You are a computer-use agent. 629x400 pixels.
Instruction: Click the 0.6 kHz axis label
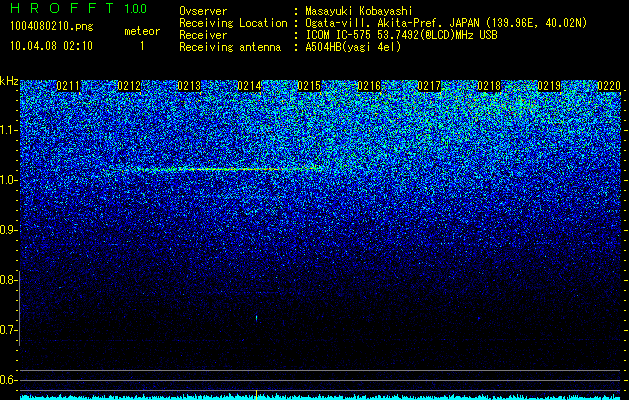(x=7, y=380)
